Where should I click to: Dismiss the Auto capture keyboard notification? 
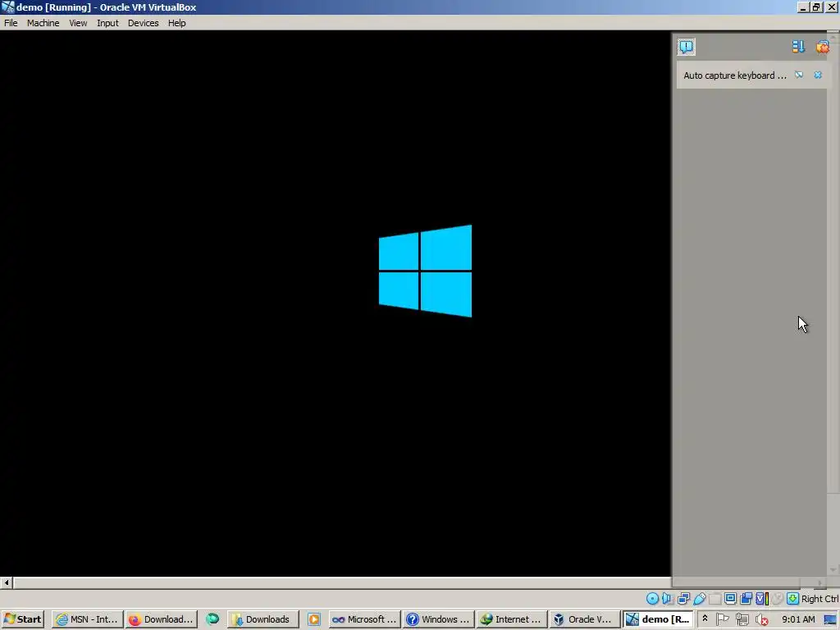pyautogui.click(x=818, y=75)
